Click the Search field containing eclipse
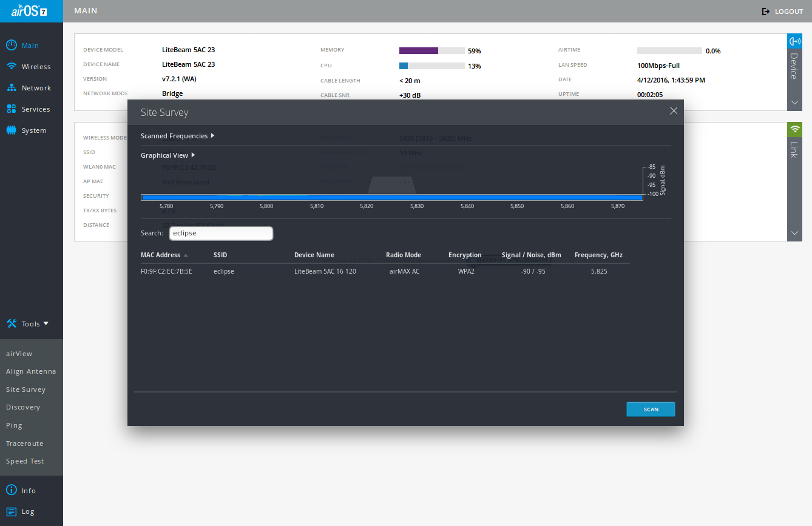 point(221,233)
